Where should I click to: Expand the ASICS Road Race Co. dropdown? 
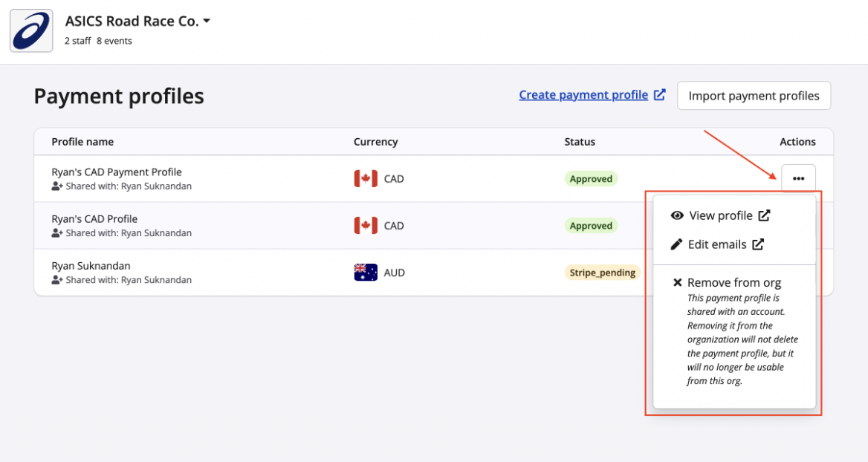coord(207,22)
